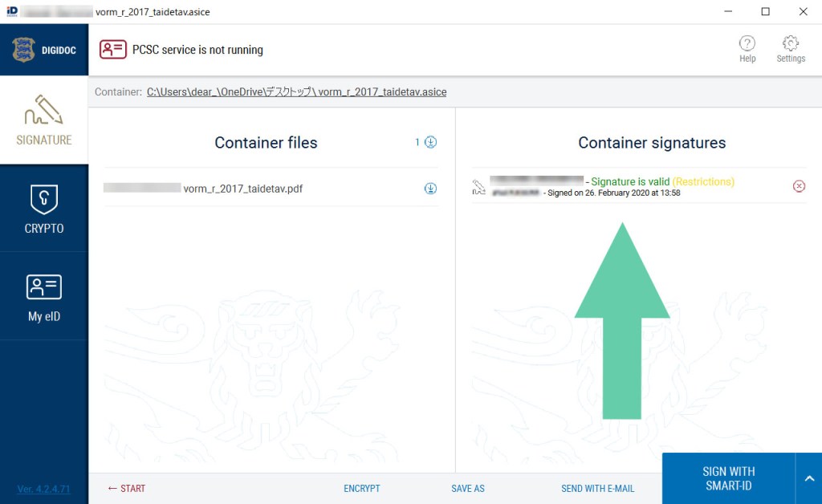Download all container files icon
The width and height of the screenshot is (822, 504).
click(430, 143)
